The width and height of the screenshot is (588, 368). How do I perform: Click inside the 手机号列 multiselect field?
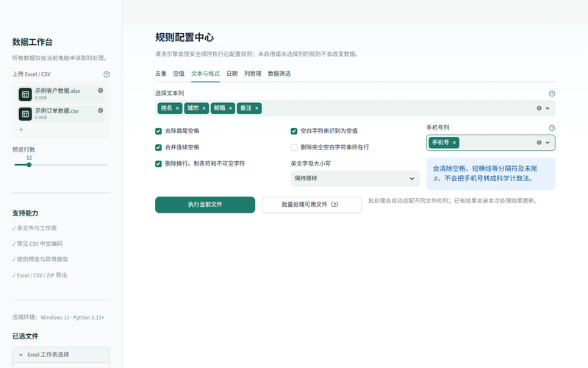click(x=490, y=143)
